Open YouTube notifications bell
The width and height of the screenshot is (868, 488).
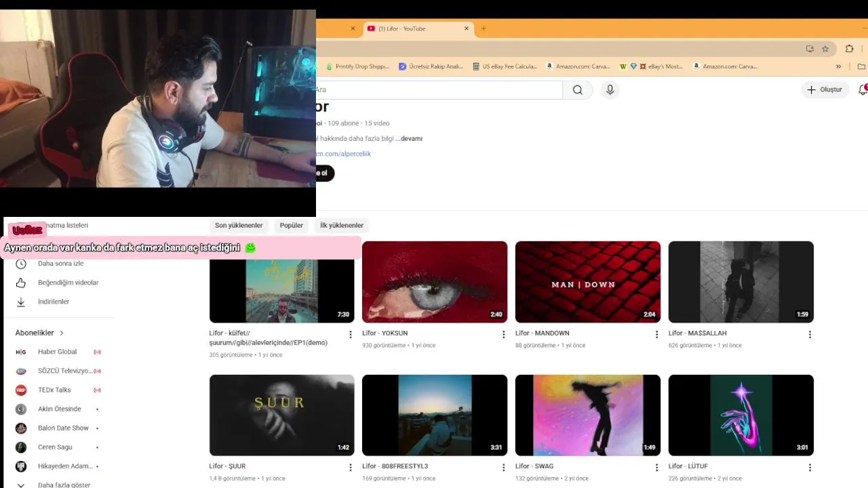click(863, 89)
